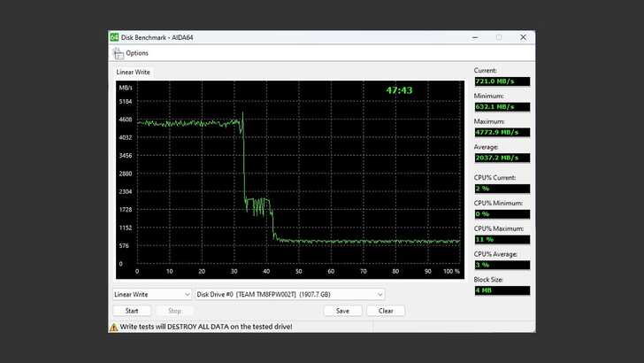Click the AIDA64 app icon in title bar
The width and height of the screenshot is (644, 363).
[x=114, y=37]
